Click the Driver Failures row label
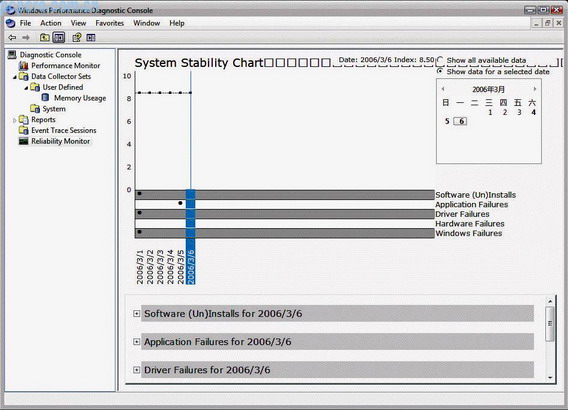Screen dimensions: 568x410 pyautogui.click(x=462, y=214)
